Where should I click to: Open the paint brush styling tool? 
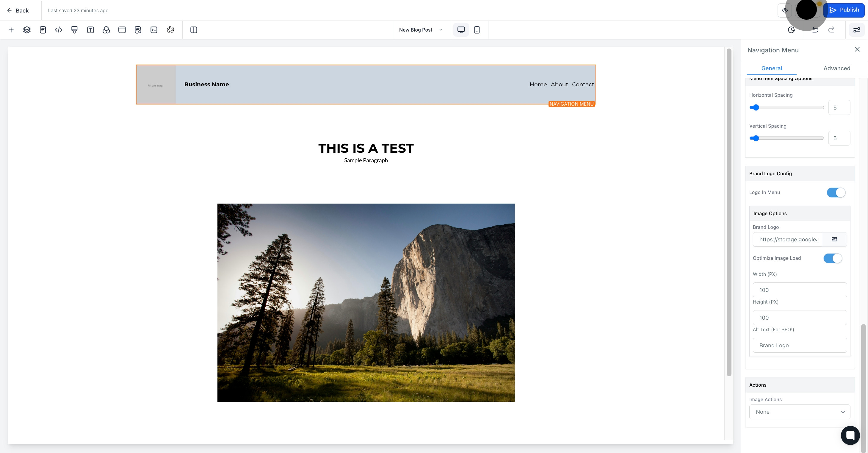point(74,30)
